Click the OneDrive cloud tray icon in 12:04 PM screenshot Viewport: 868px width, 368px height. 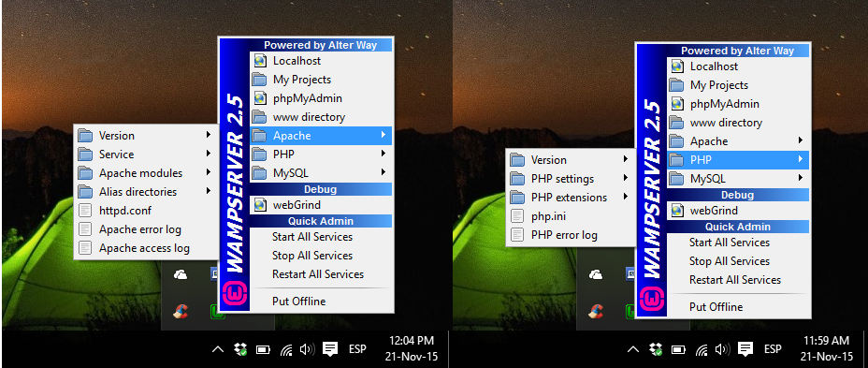(181, 274)
